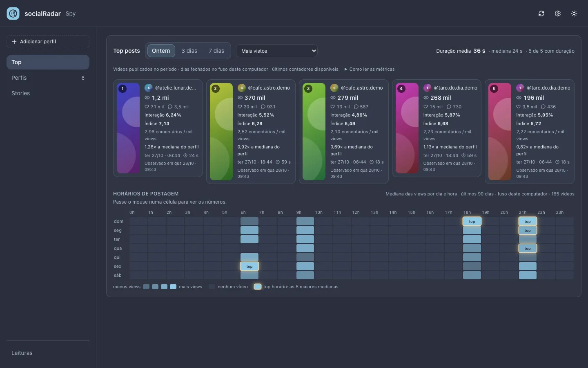Click username @atelie.lunar.de... on first card
Screen dimensions: 588x368
(176, 88)
